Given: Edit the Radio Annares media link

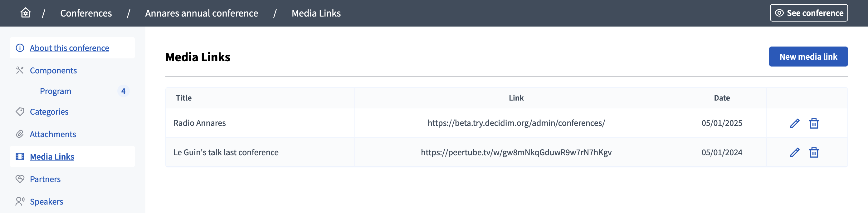Looking at the screenshot, I should coord(795,123).
